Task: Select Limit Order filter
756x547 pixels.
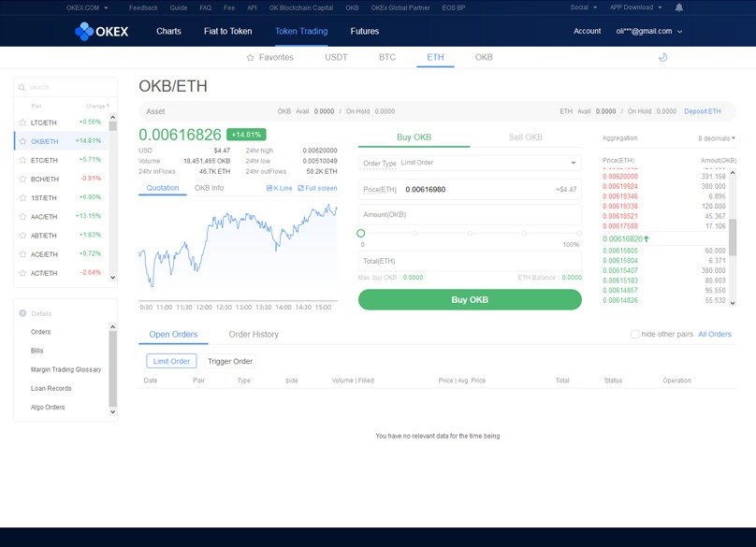Action: click(x=171, y=361)
